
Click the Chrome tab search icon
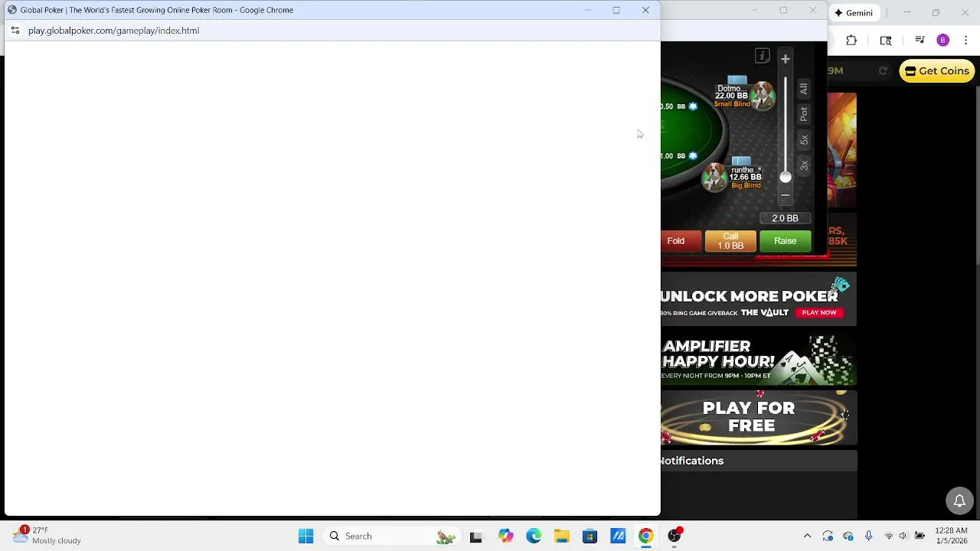[886, 41]
